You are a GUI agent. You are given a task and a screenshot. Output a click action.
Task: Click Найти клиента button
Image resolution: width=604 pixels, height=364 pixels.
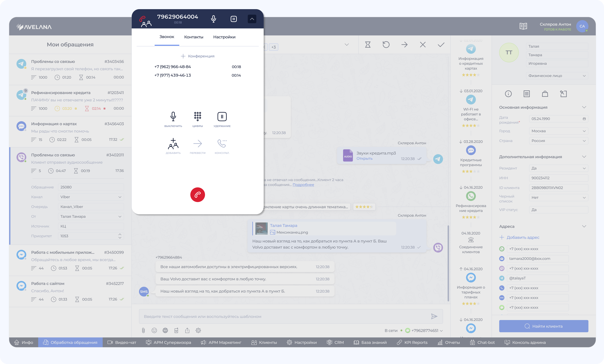(544, 326)
